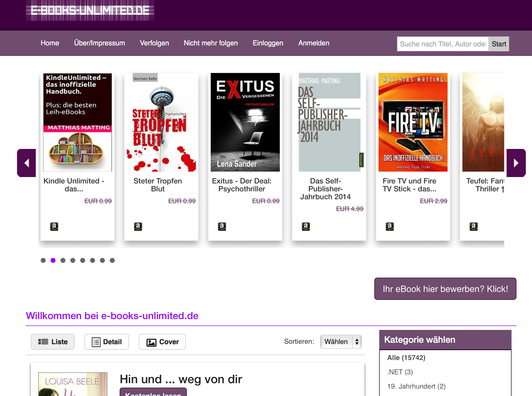Click the carousel previous arrow

26,163
